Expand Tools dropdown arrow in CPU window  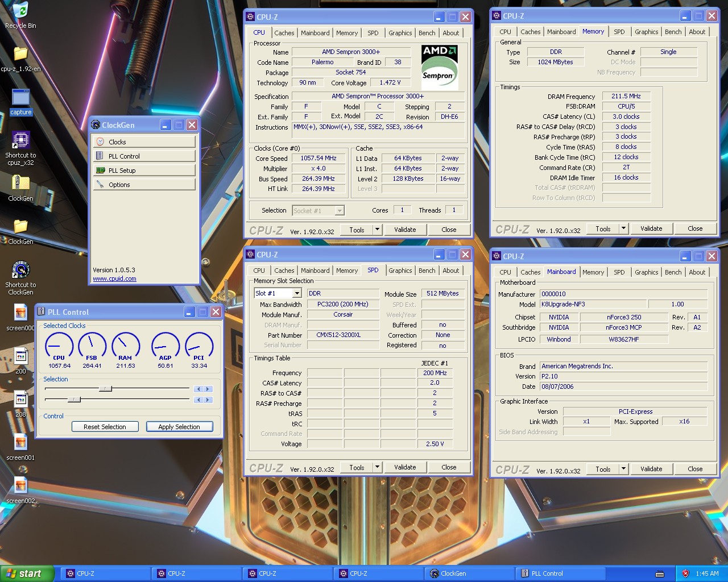377,230
